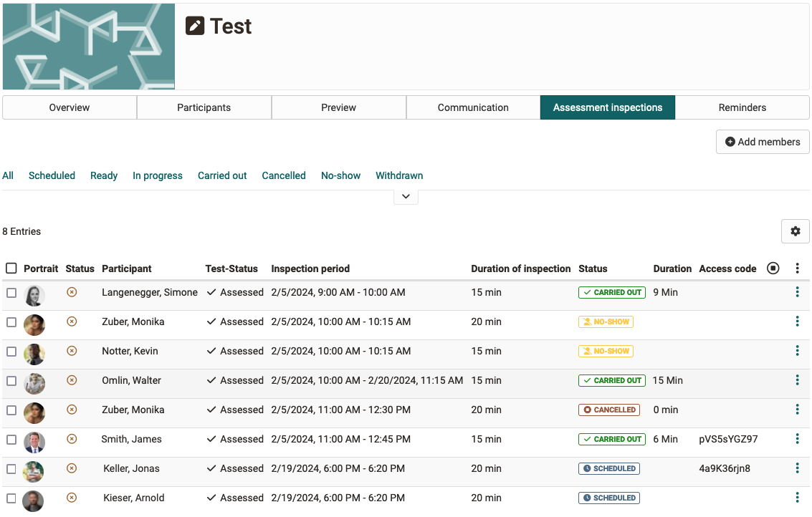The width and height of the screenshot is (812, 517).
Task: Switch to the Reminders tab
Action: (742, 107)
